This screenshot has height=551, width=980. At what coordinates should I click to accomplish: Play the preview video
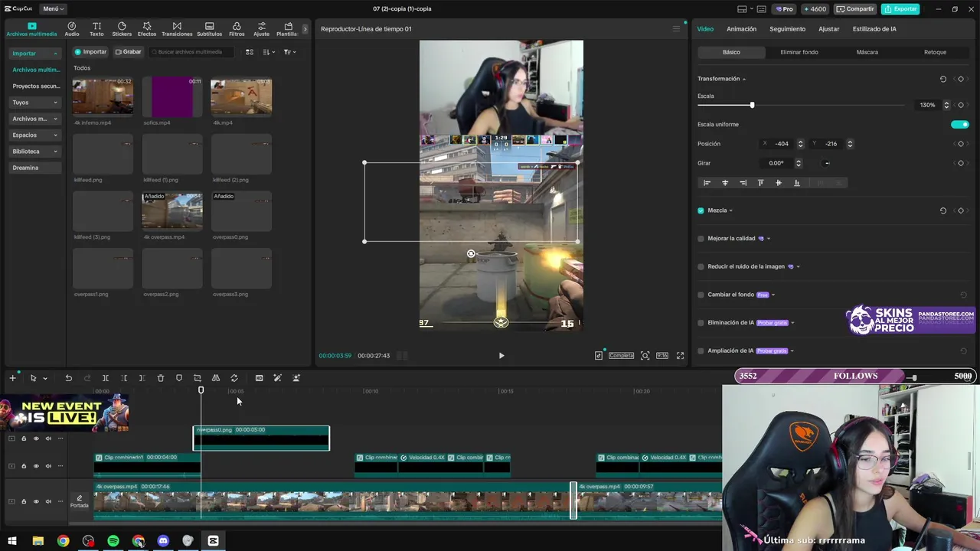501,356
